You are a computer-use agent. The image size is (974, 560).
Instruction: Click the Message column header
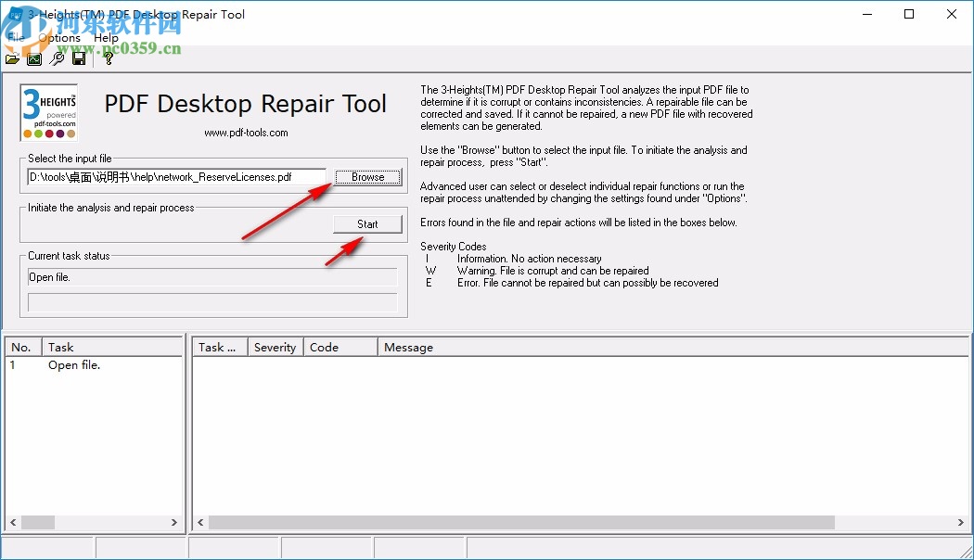point(409,347)
